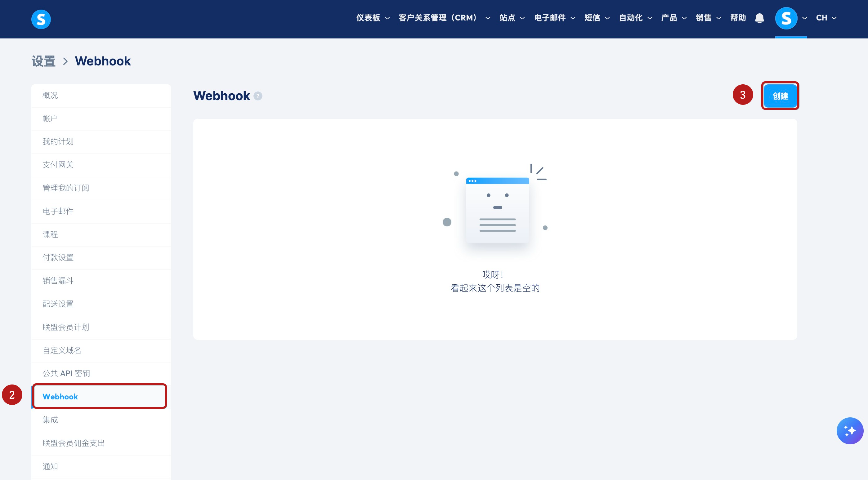Select 集成 sidebar item

(x=50, y=420)
